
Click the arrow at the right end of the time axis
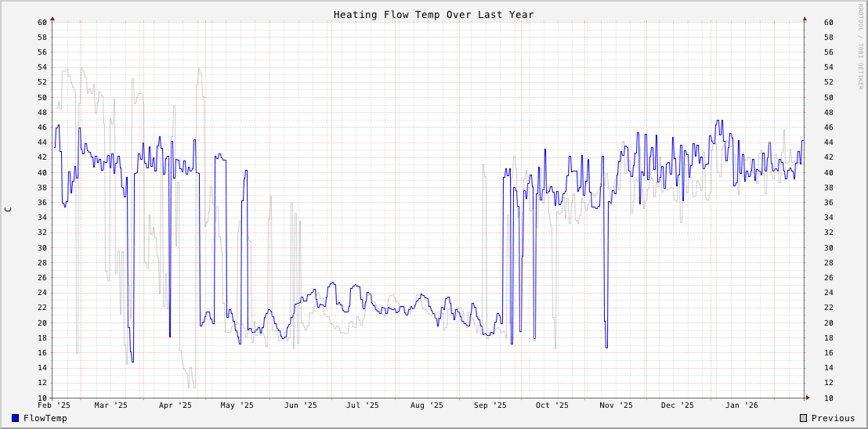(x=807, y=398)
